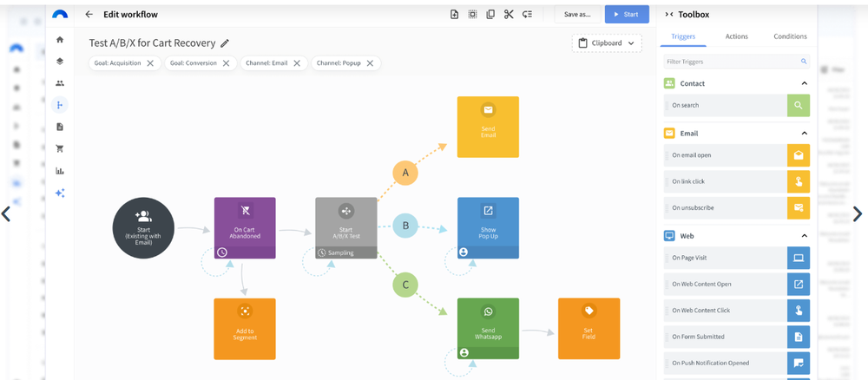Screen dimensions: 868x380
Task: Open the shopping cart icon in sidebar
Action: coord(60,149)
